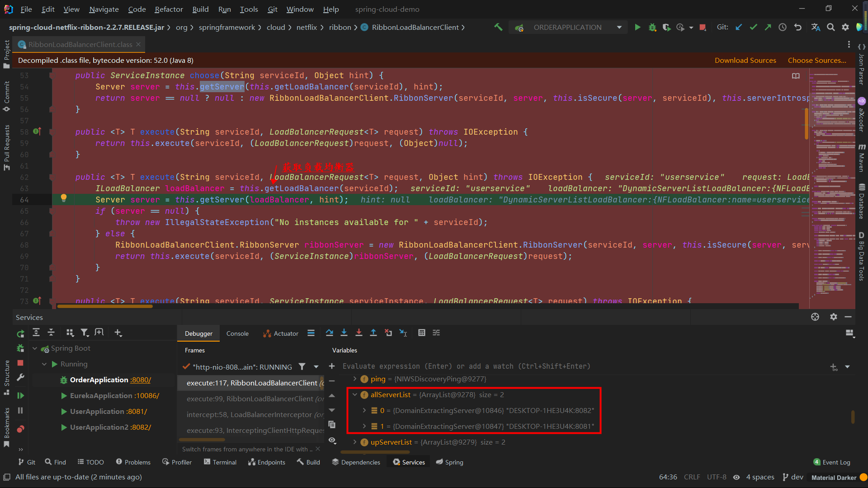
Task: Toggle the line 64 lightbulb intention
Action: point(64,198)
